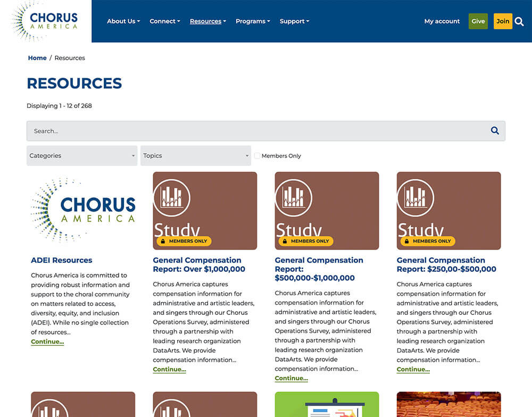Screen dimensions: 532x417
Task: Open search using the navbar magnifier icon
Action: click(x=519, y=22)
